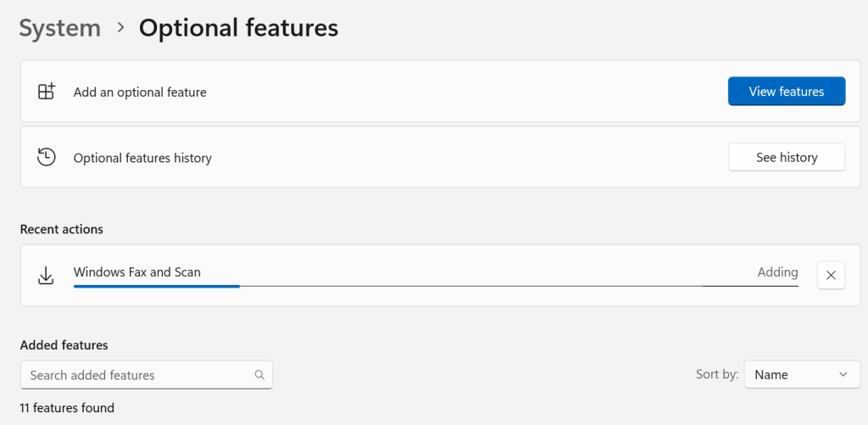This screenshot has width=868, height=425.
Task: Select the Windows Fax and Scan entry name
Action: pos(137,272)
